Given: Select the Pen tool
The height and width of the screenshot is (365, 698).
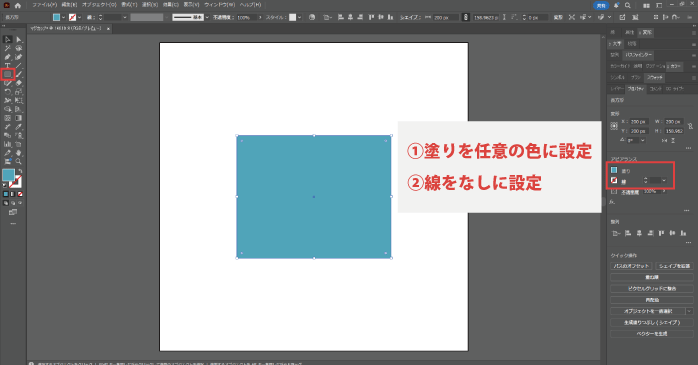Looking at the screenshot, I should point(8,57).
